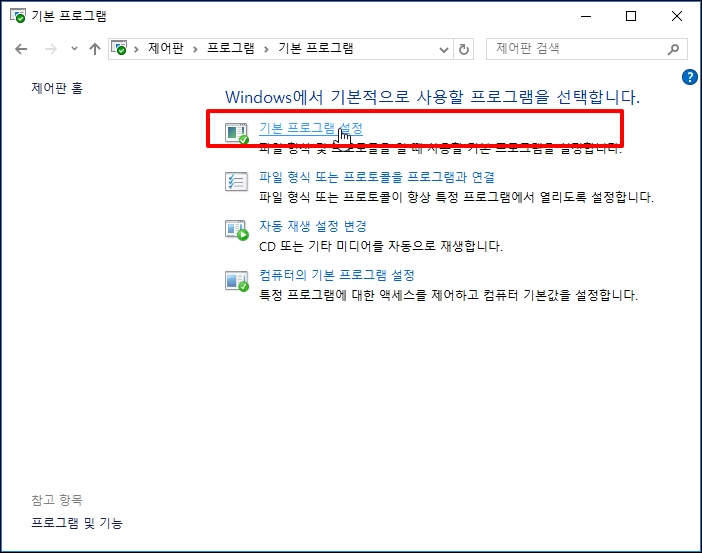
Task: Navigate to 제어판 breadcrumb
Action: [166, 48]
